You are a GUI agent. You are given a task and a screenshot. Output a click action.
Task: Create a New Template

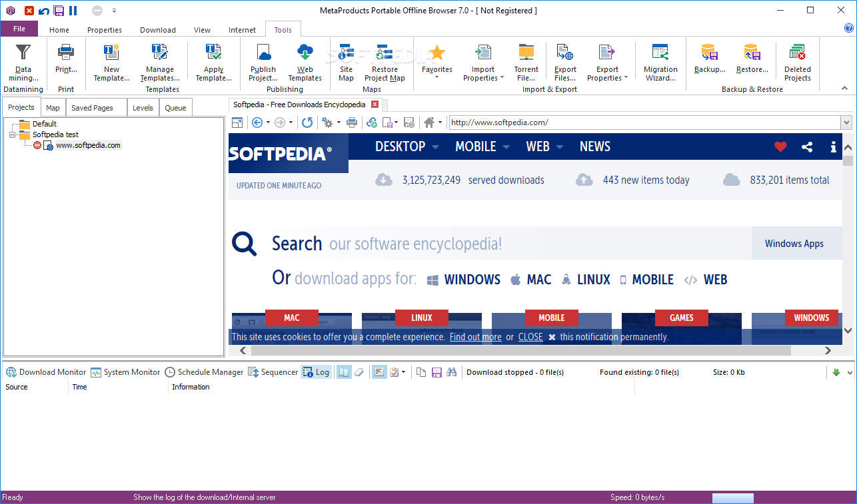click(111, 63)
